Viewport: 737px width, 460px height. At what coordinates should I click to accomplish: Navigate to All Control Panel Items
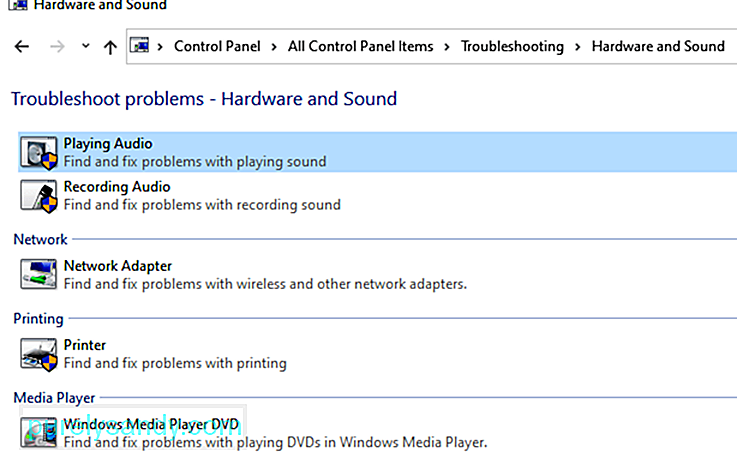361,46
